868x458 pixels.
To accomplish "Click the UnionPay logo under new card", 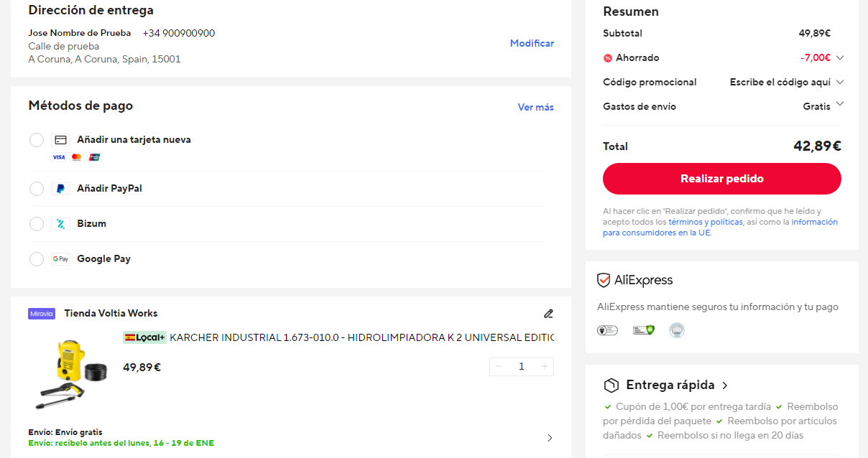I will (95, 157).
